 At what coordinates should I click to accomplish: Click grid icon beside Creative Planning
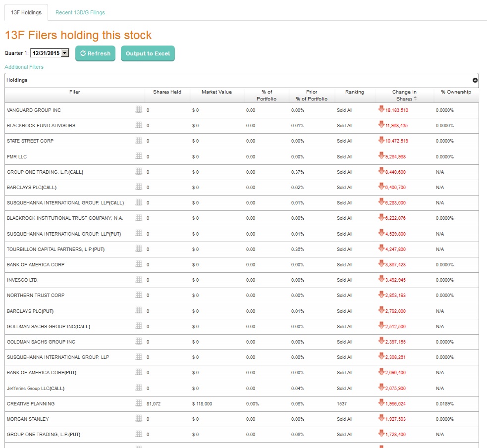tap(139, 403)
